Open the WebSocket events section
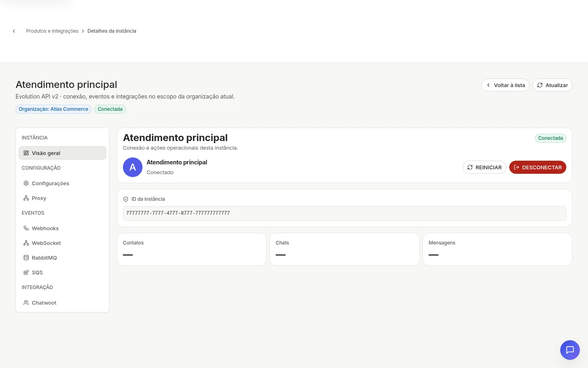The height and width of the screenshot is (368, 588). [x=62, y=243]
